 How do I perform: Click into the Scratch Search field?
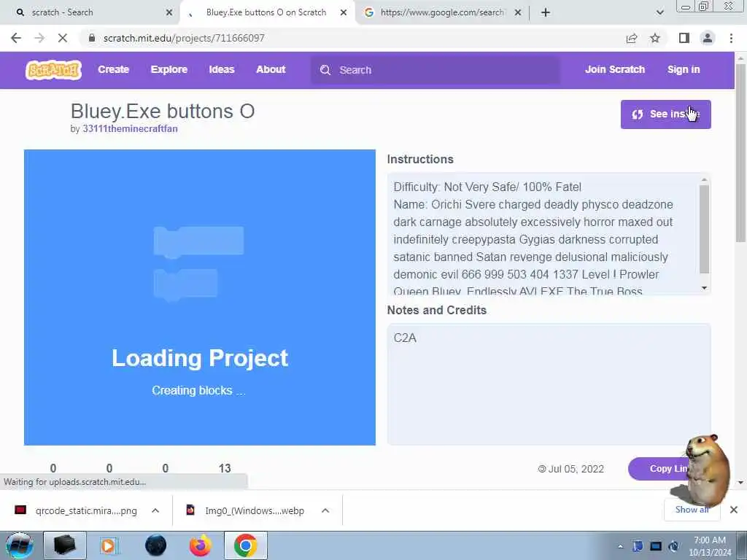(436, 70)
